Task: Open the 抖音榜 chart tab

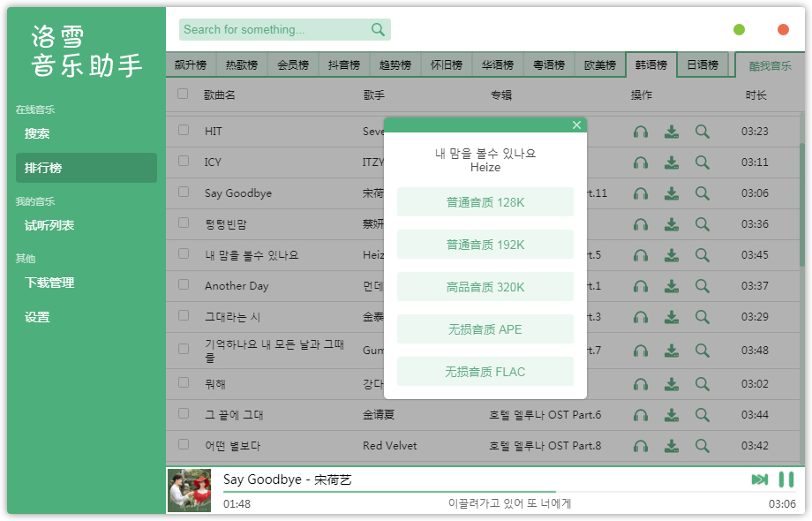Action: (x=344, y=65)
